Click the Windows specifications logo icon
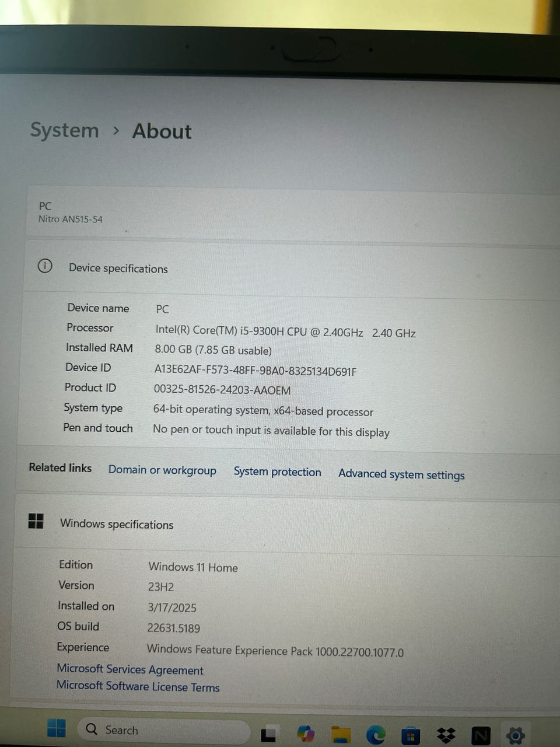The width and height of the screenshot is (560, 747). coord(36,521)
